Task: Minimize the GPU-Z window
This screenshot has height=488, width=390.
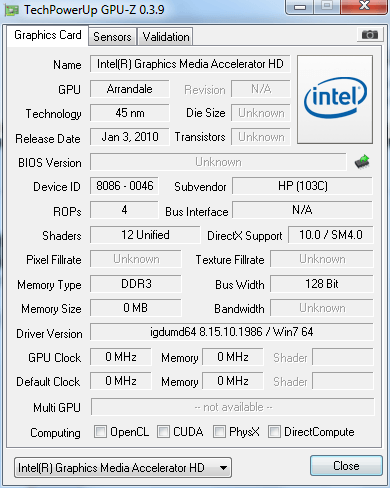Action: click(300, 7)
